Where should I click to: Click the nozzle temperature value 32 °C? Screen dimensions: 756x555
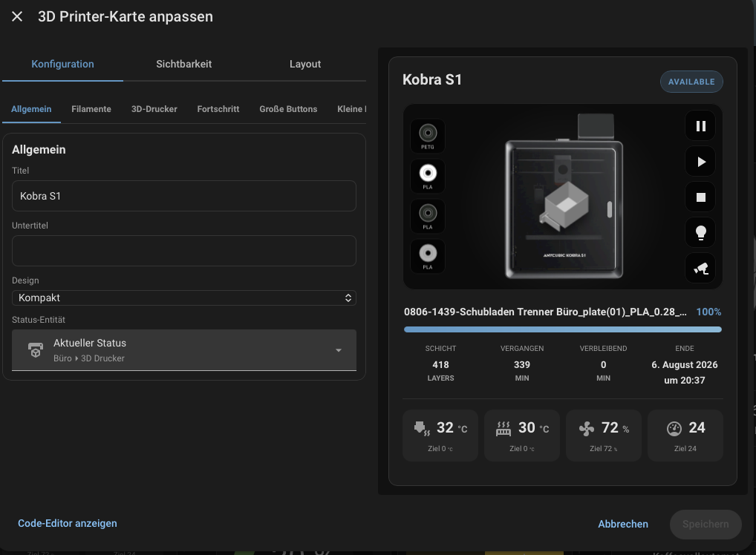point(452,428)
